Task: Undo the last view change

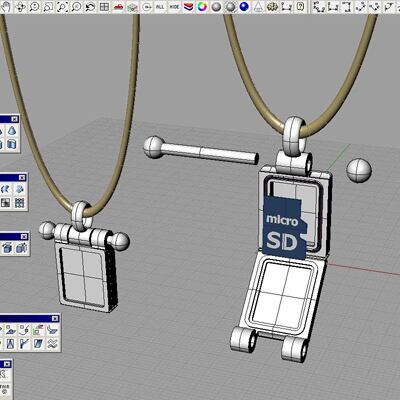Action: tap(90, 6)
